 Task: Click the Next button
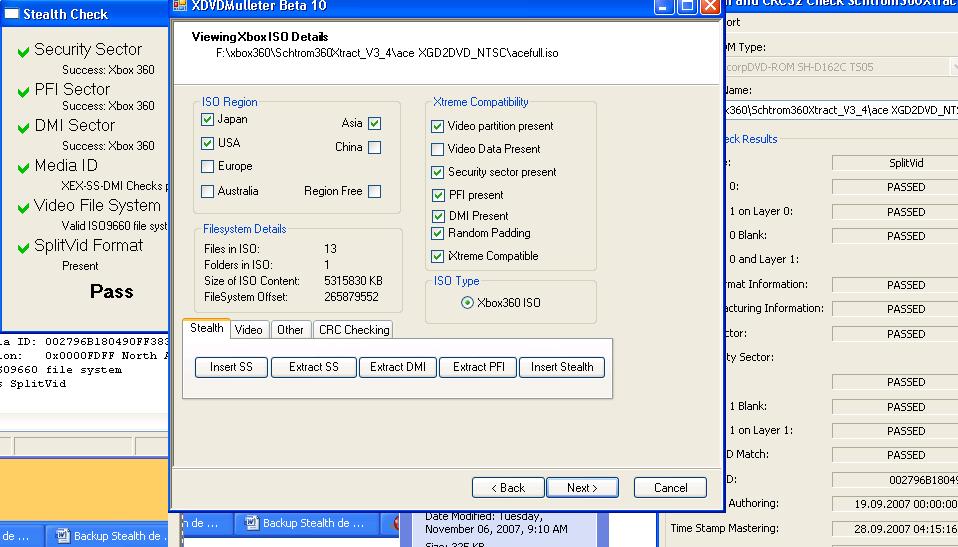pos(582,488)
